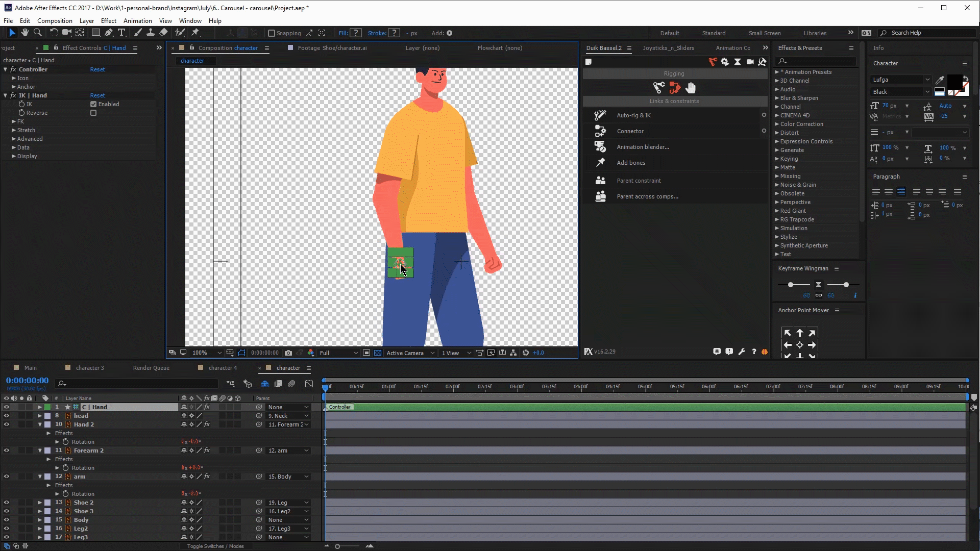
Task: Switch to the character 3 timeline tab
Action: (89, 368)
